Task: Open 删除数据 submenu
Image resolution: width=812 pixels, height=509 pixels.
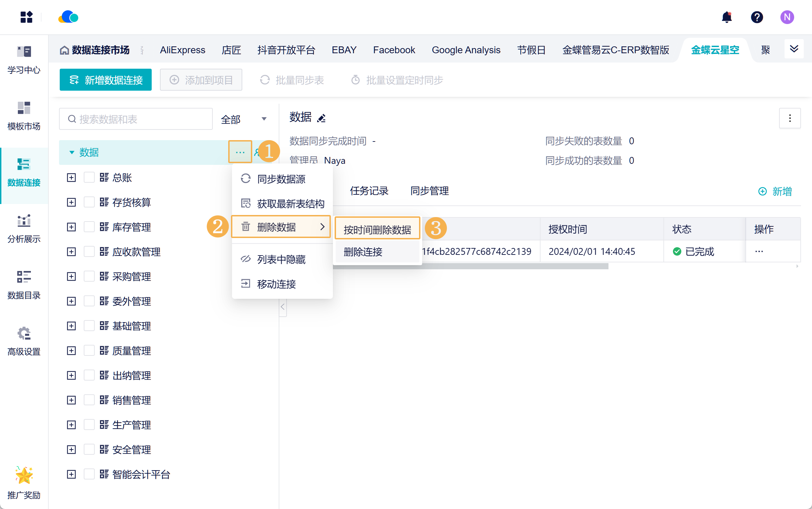Action: point(281,227)
